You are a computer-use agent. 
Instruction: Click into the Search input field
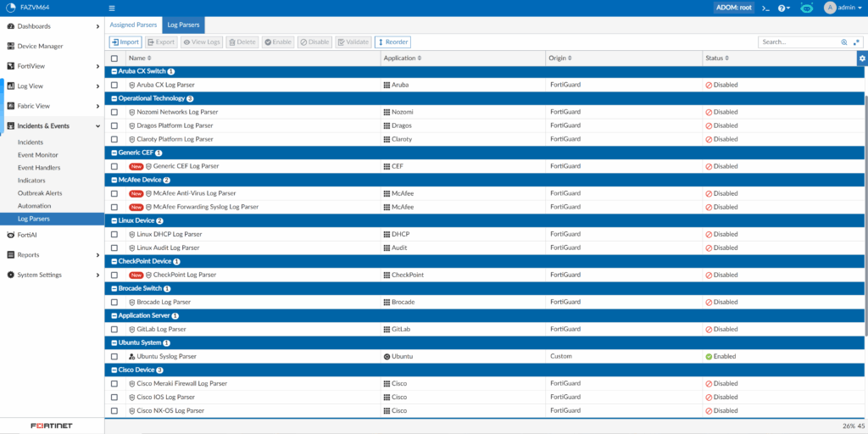(799, 42)
